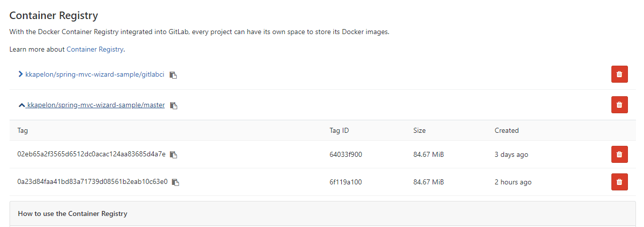This screenshot has width=644, height=227.
Task: Delete the master image repository
Action: (619, 105)
